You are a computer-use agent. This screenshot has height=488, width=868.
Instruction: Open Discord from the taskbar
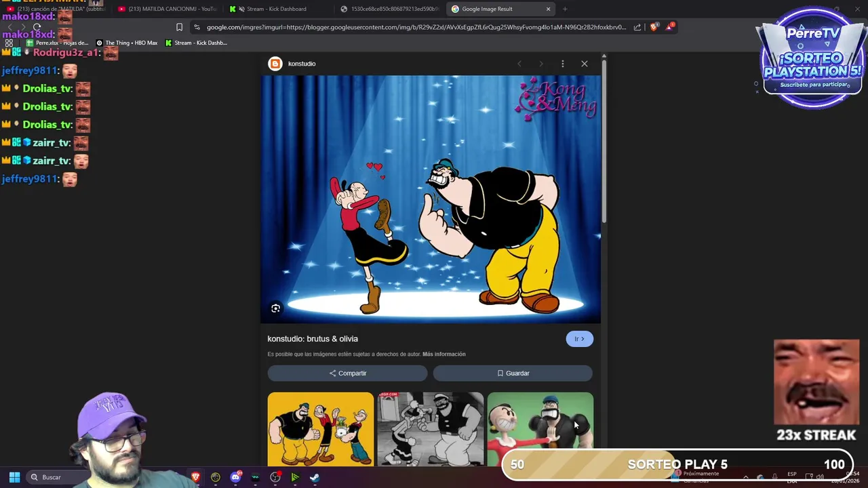coord(235,477)
